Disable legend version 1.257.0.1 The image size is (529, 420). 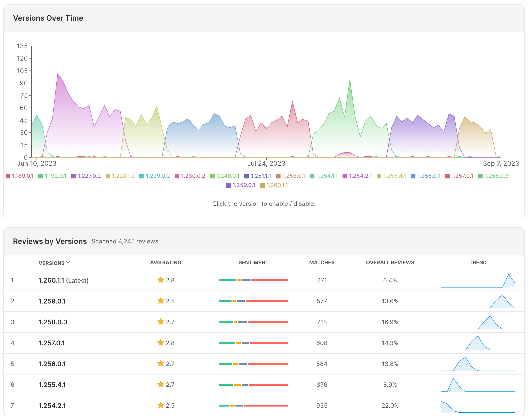tap(459, 176)
